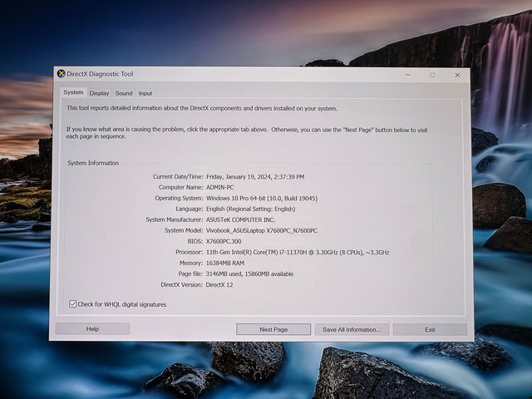Click the 'Processor:' label
532x399 pixels.
click(x=189, y=252)
